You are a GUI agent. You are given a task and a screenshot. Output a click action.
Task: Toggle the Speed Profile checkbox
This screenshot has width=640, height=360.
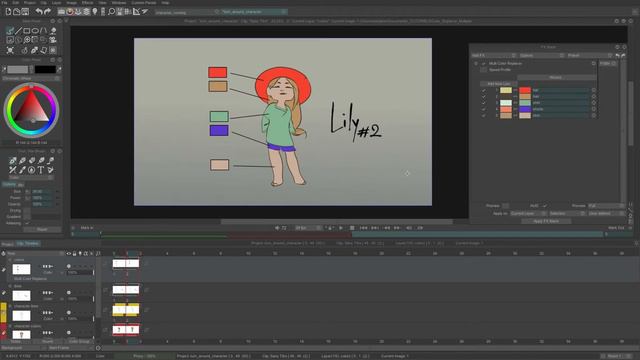[x=484, y=70]
